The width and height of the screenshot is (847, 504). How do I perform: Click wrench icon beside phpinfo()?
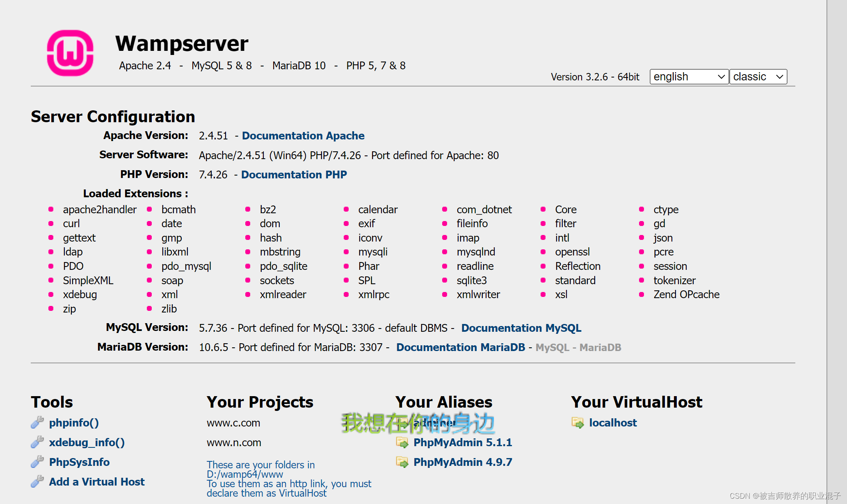tap(37, 422)
